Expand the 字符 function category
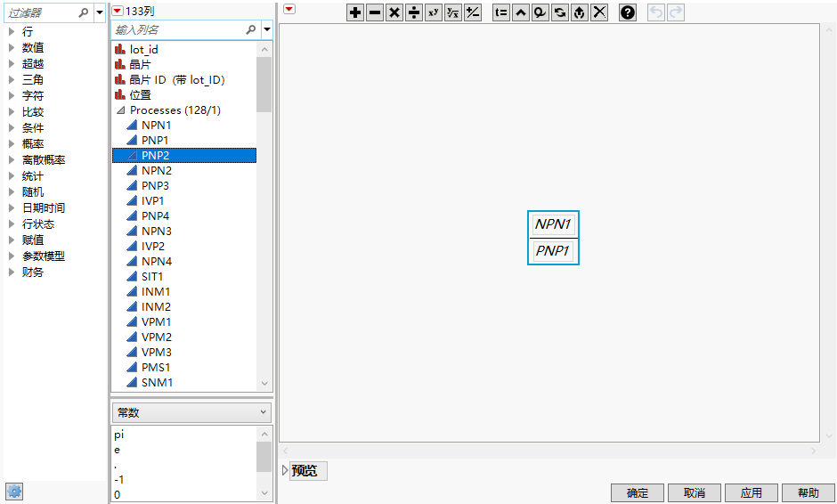Viewport: 837px width, 504px height. (x=12, y=95)
